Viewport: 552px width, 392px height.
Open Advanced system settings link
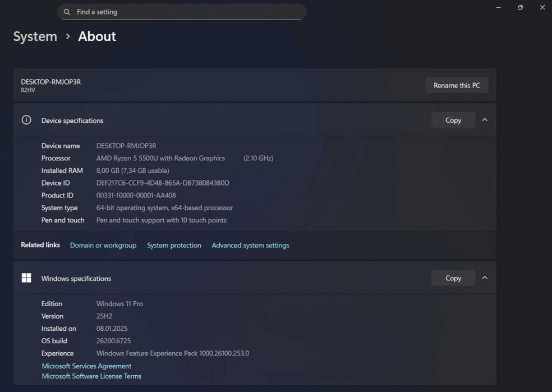250,245
